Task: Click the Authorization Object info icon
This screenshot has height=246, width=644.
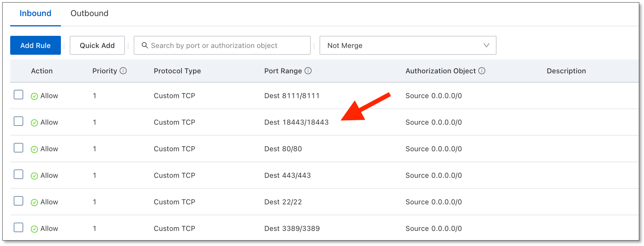Action: tap(482, 71)
